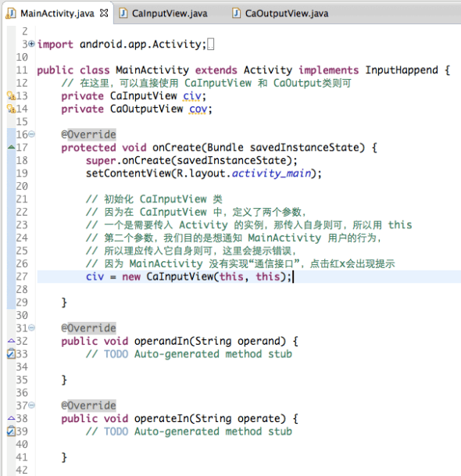Click the collapsed imports placeholder box after Activity;

pyautogui.click(x=211, y=45)
